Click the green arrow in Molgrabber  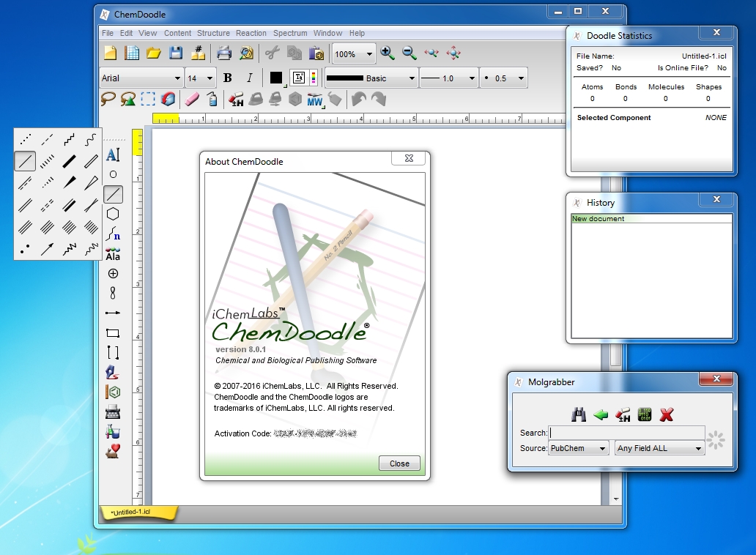(601, 414)
